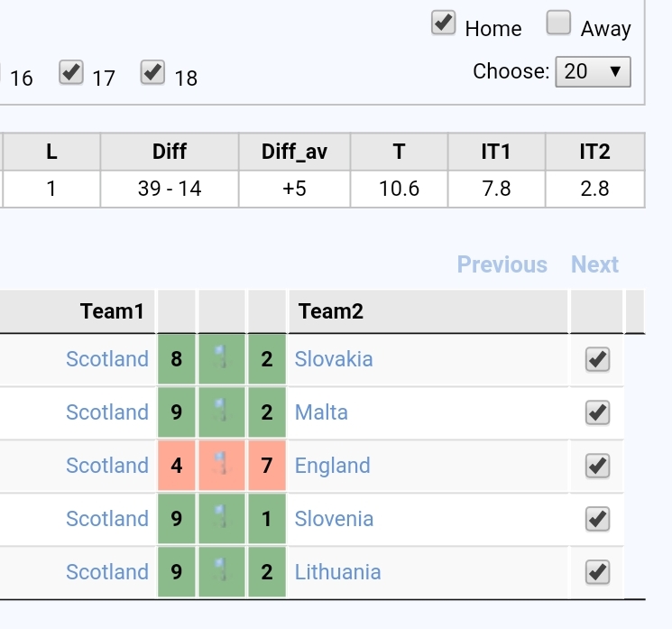Go to the Next page of matches
The width and height of the screenshot is (672, 629).
click(x=594, y=264)
